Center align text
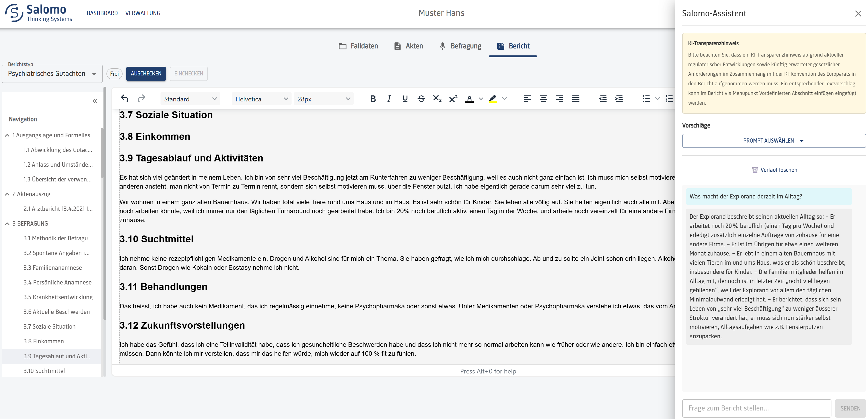868x419 pixels. [x=544, y=99]
